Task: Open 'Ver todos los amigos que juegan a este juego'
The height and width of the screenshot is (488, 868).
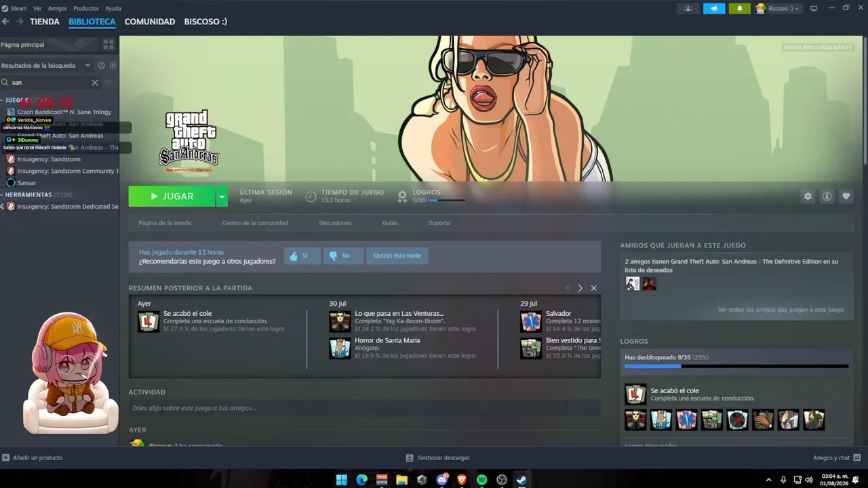Action: pyautogui.click(x=781, y=310)
